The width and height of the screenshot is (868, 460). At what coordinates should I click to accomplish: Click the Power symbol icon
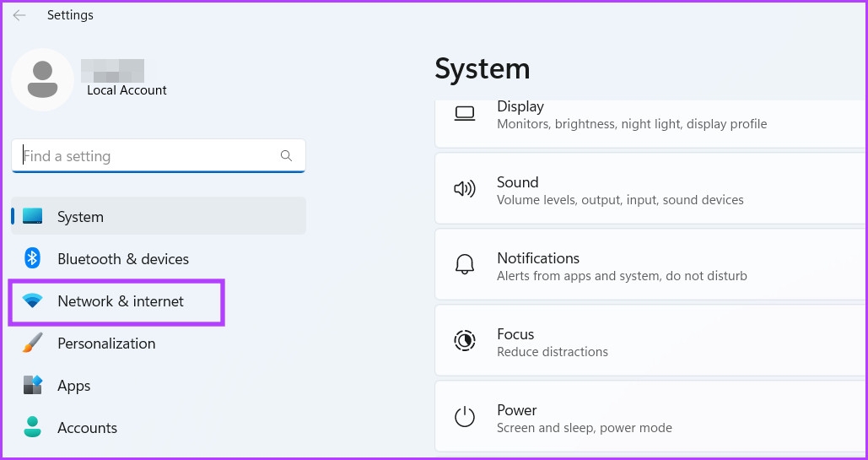pyautogui.click(x=465, y=417)
